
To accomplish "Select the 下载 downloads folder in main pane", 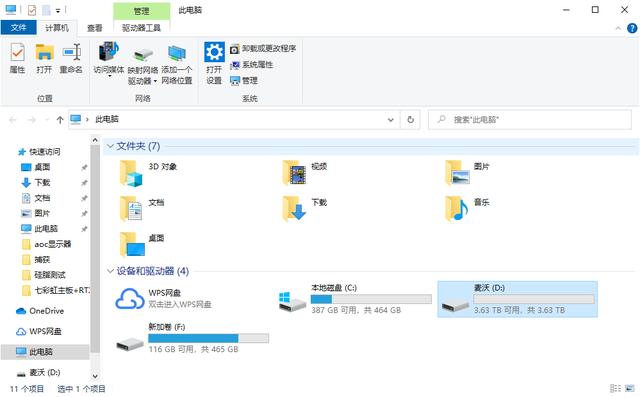I will pyautogui.click(x=305, y=208).
